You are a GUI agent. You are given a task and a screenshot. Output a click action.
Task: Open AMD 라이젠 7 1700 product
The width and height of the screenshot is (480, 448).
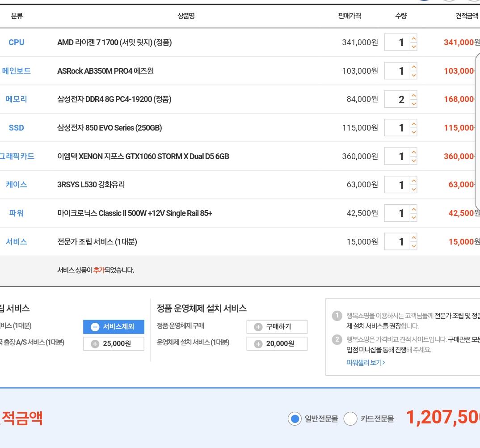click(x=114, y=42)
